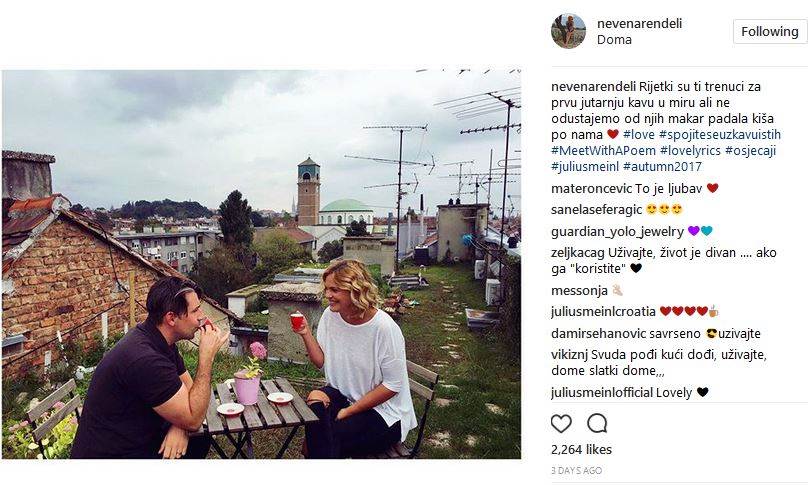Open the #osjecaji hashtag
The image size is (810, 485).
752,150
